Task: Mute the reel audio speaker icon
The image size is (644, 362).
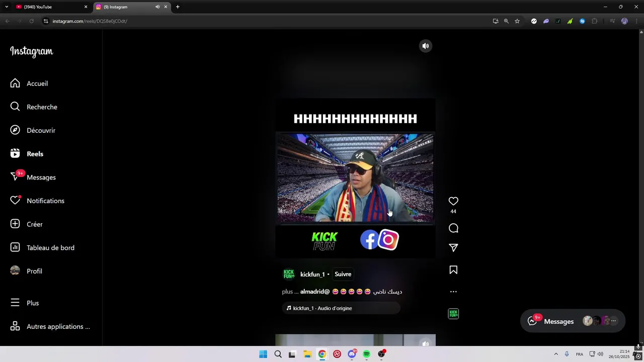Action: point(426,46)
